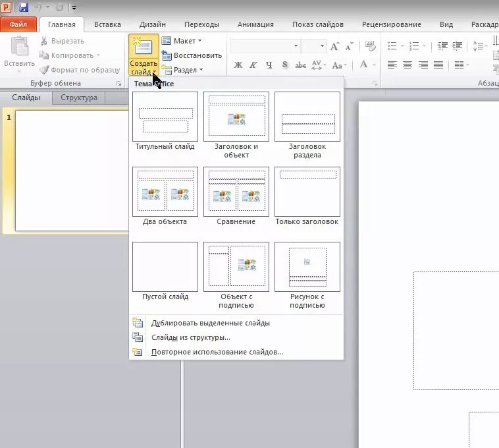Click the font color A button
Viewport: 499px width, 448px height.
364,65
